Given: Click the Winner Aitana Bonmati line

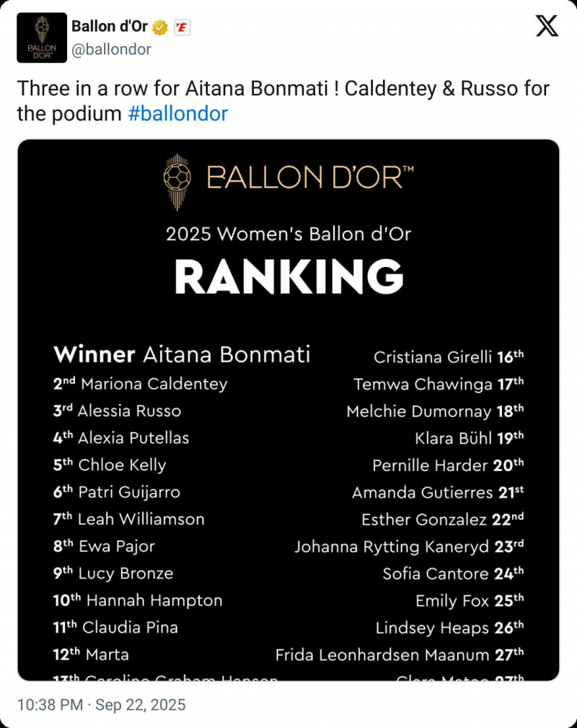Looking at the screenshot, I should [182, 354].
